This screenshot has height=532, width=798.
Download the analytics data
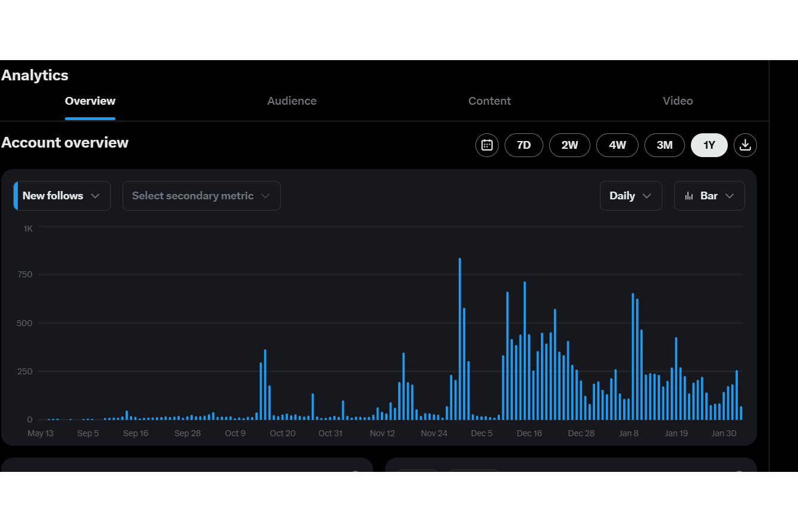pyautogui.click(x=745, y=145)
